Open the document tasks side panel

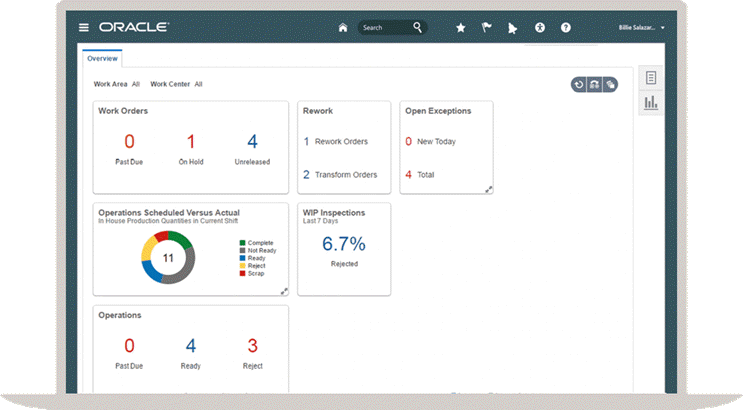click(x=651, y=78)
